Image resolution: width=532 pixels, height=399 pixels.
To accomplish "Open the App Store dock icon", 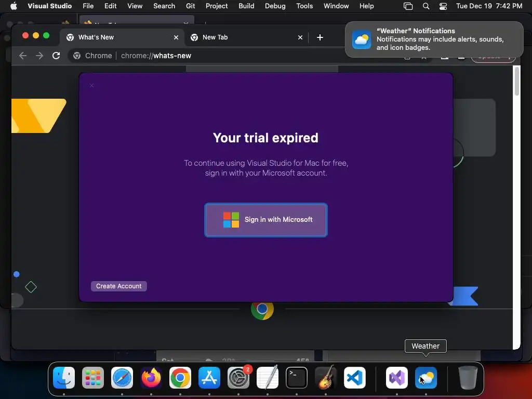I will (x=209, y=378).
